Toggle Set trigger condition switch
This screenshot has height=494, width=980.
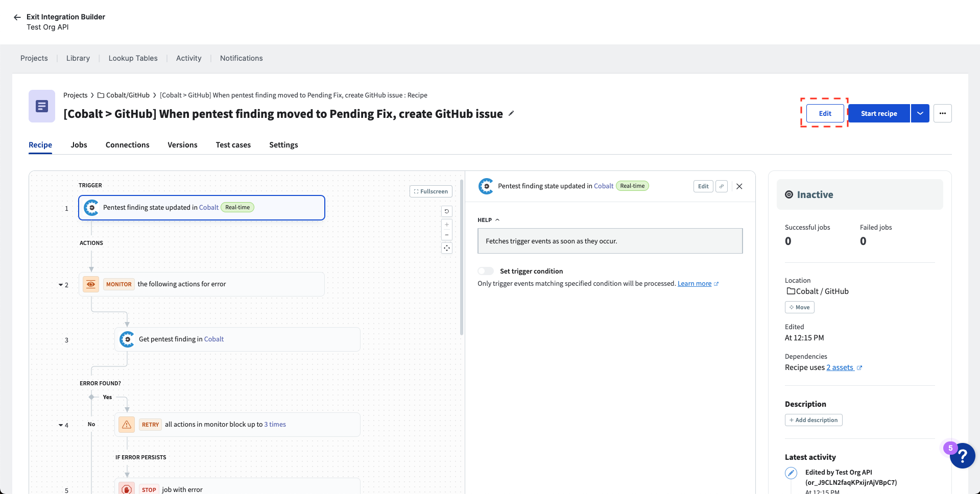click(486, 271)
